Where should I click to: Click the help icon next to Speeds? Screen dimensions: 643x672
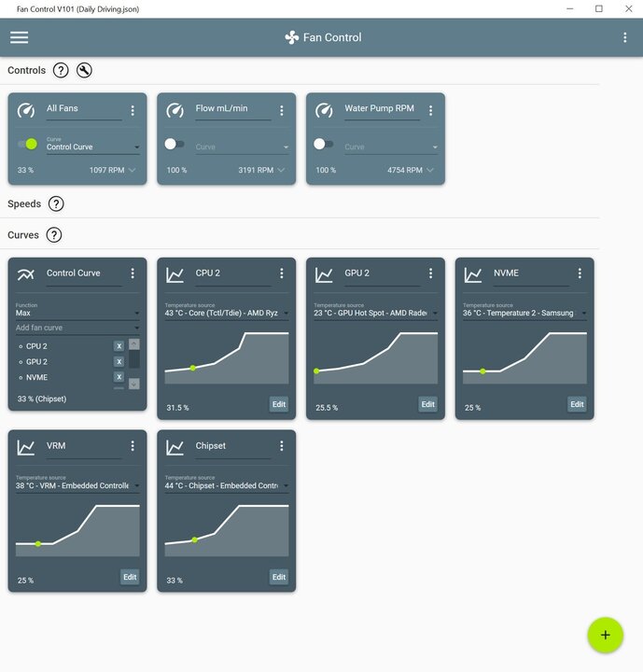56,203
